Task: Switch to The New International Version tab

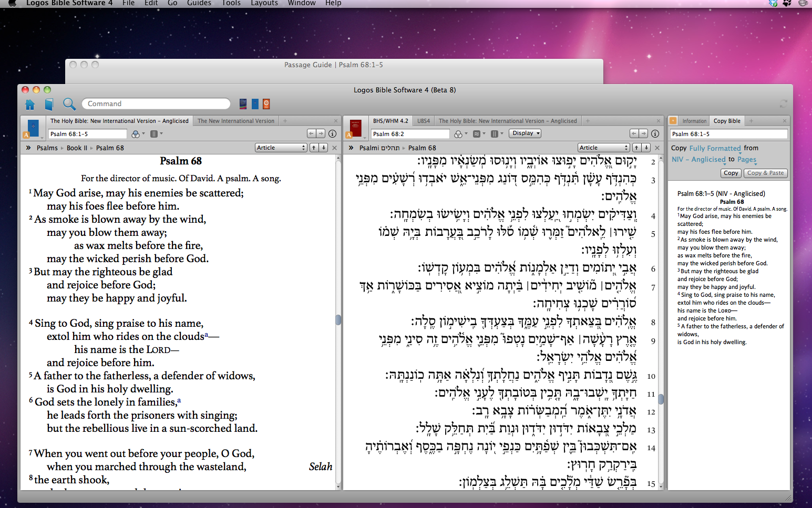Action: [x=236, y=121]
